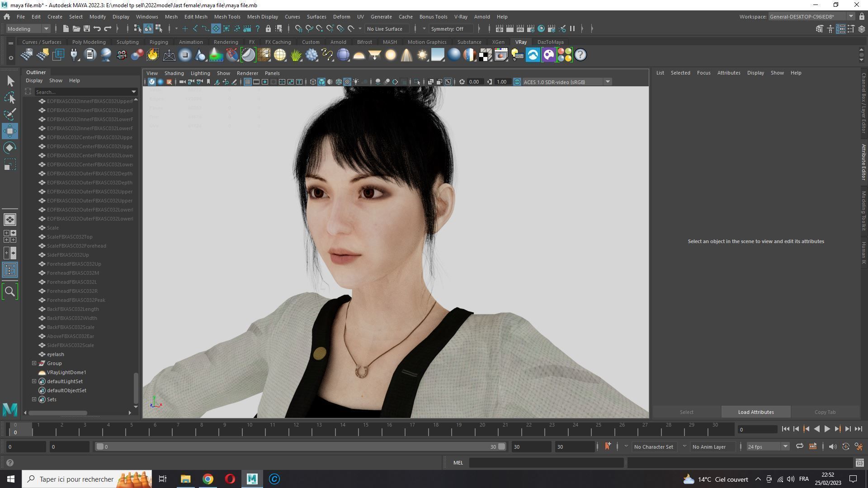The width and height of the screenshot is (868, 488).
Task: Click the V-Ray help question mark shelf icon
Action: [x=580, y=55]
